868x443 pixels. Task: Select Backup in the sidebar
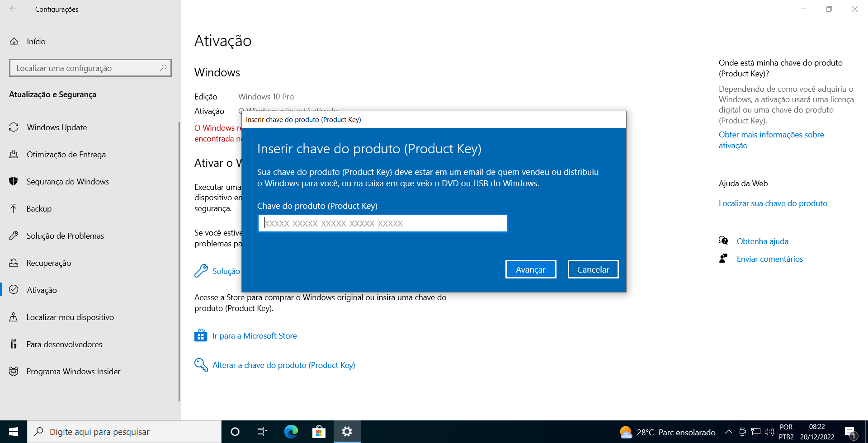point(39,208)
